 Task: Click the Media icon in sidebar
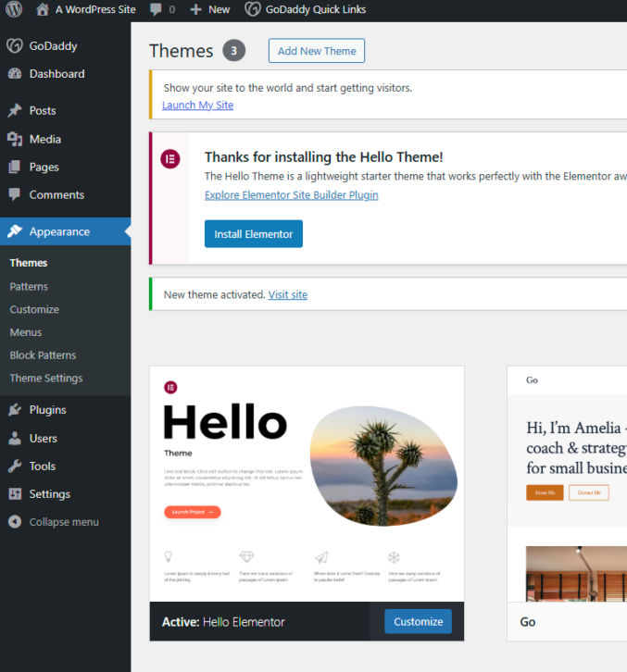click(x=15, y=139)
